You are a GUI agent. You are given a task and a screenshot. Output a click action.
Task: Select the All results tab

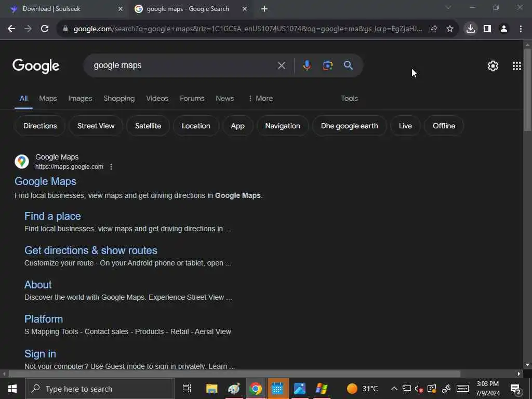pyautogui.click(x=23, y=98)
